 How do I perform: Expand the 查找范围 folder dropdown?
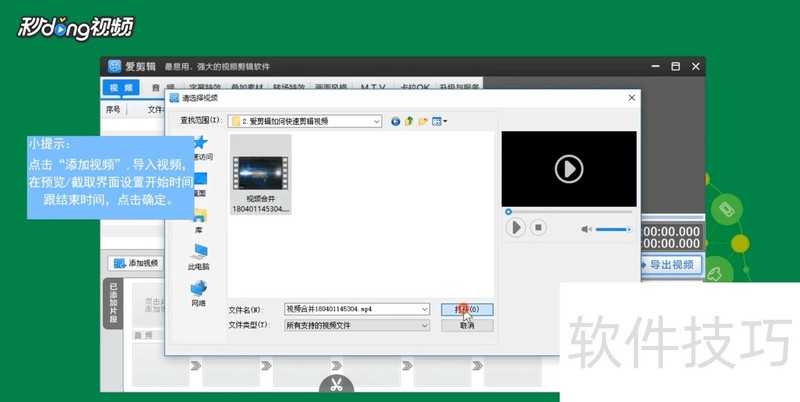(377, 121)
